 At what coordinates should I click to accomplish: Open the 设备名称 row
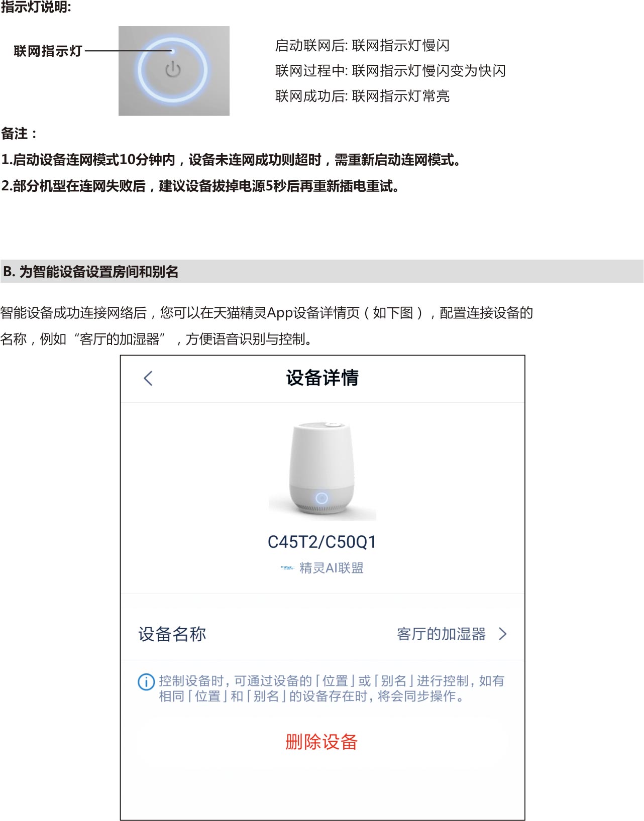click(x=323, y=634)
